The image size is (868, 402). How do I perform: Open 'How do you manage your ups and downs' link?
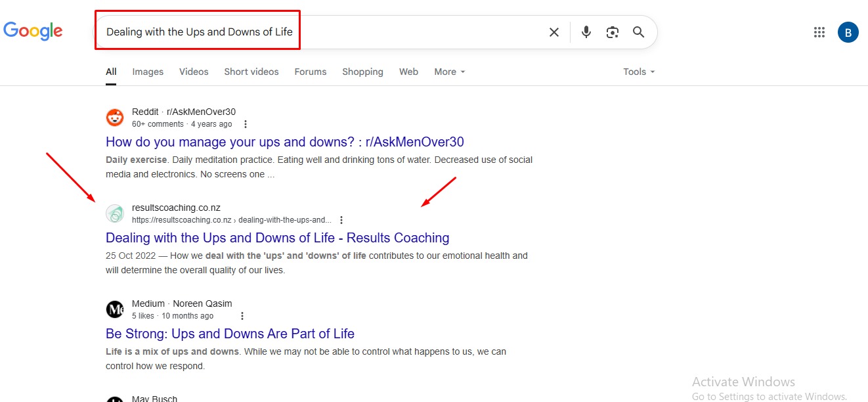click(284, 142)
